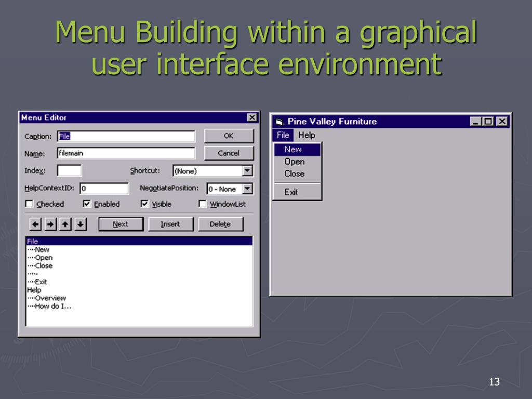The width and height of the screenshot is (532, 399).
Task: Select the File row in the menu list
Action: tap(139, 241)
